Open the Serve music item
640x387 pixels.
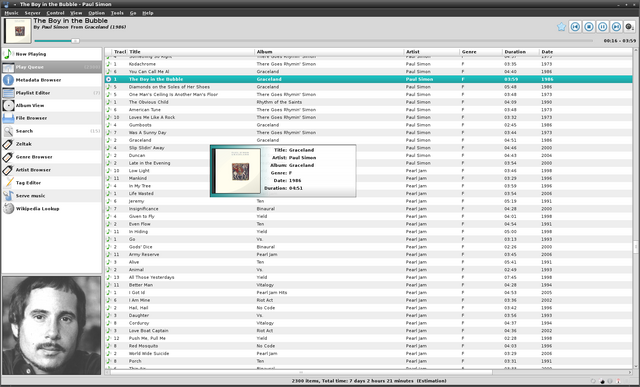pos(51,196)
